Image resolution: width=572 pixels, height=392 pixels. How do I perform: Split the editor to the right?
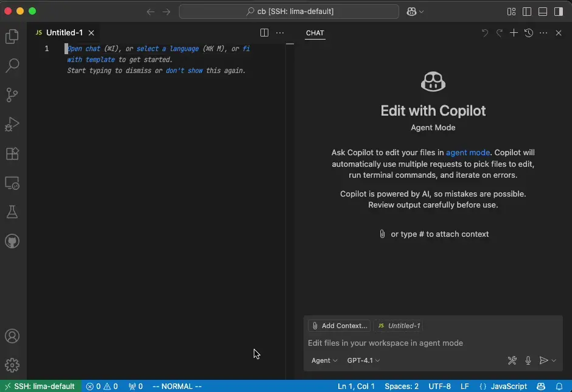tap(265, 33)
